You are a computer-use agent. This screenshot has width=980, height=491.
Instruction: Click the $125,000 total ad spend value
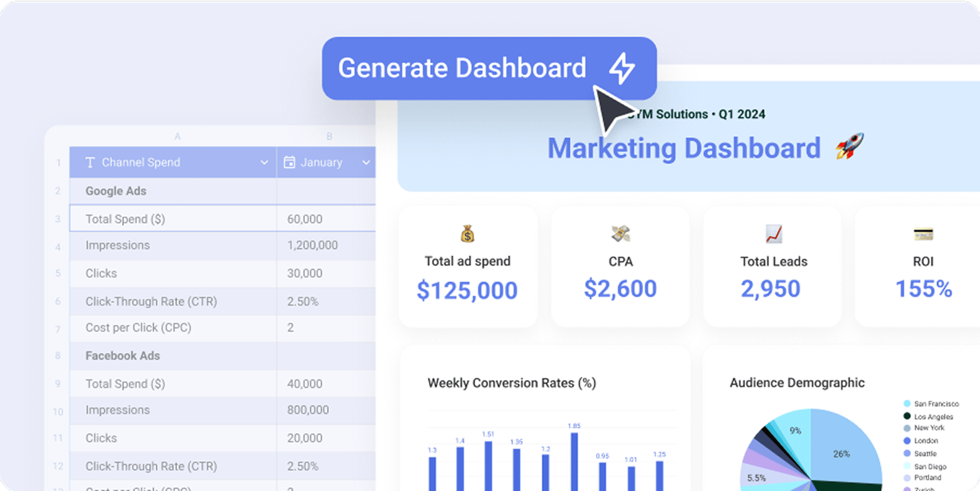467,290
